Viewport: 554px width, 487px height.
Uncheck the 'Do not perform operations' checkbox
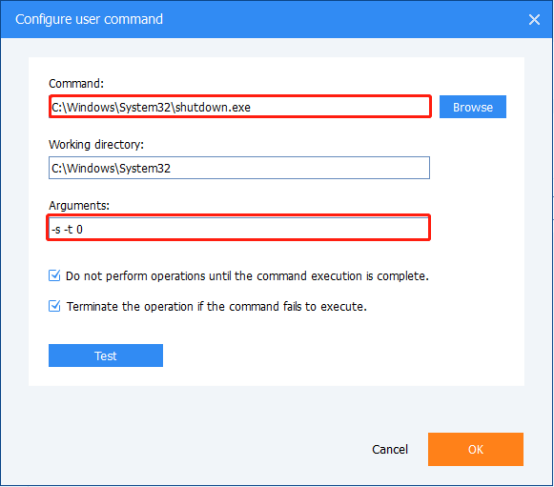pos(54,276)
